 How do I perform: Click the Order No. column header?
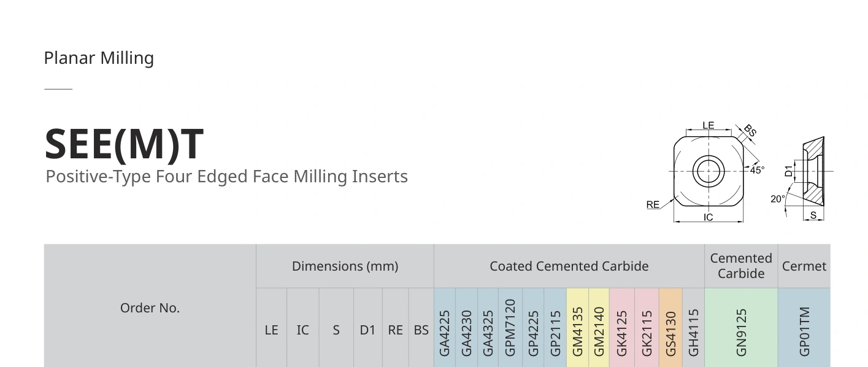click(150, 307)
